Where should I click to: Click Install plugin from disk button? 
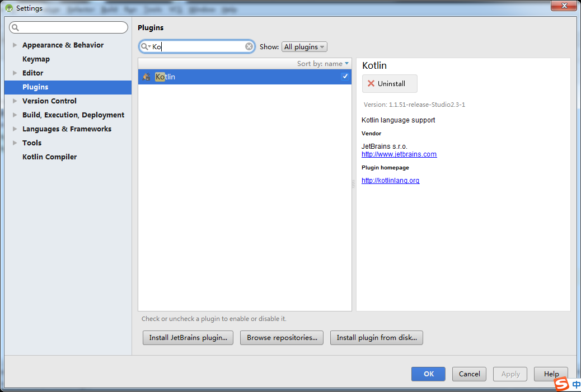point(377,338)
